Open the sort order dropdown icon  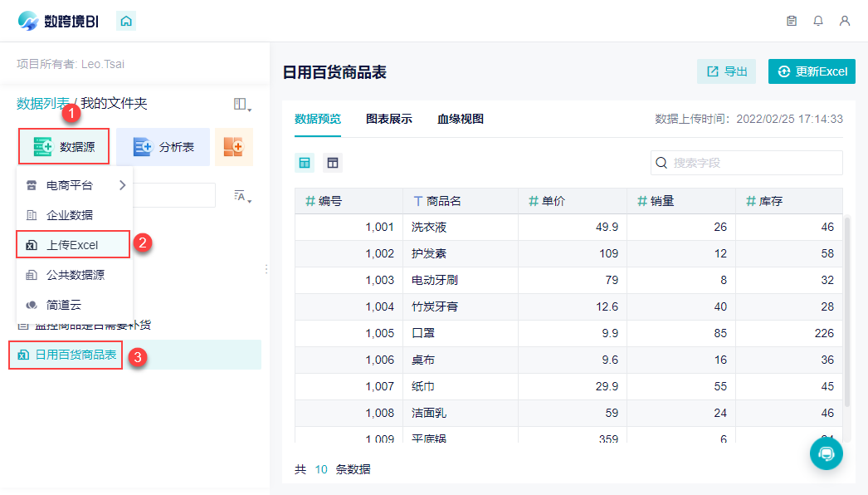click(242, 196)
